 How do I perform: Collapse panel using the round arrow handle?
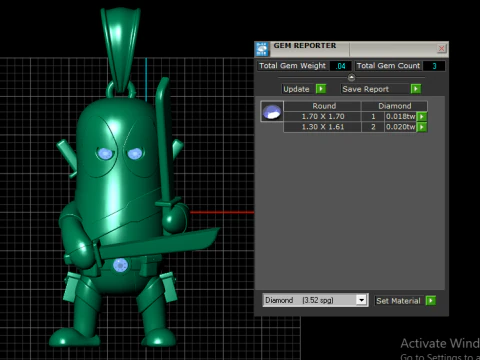tap(351, 78)
